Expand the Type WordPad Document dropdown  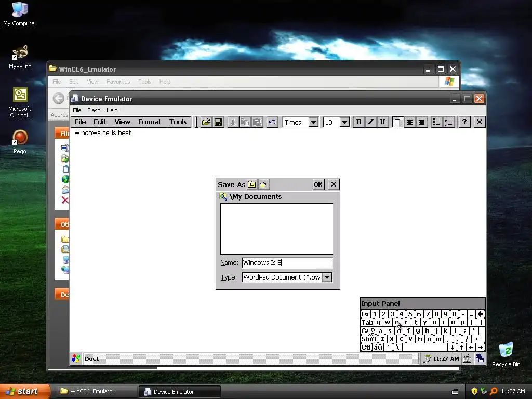(x=327, y=277)
